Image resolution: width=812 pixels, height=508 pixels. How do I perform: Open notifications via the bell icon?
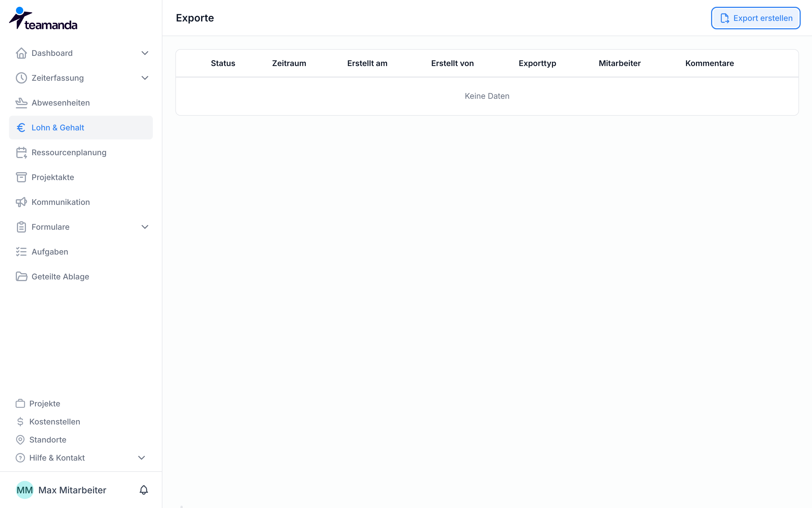(x=144, y=490)
